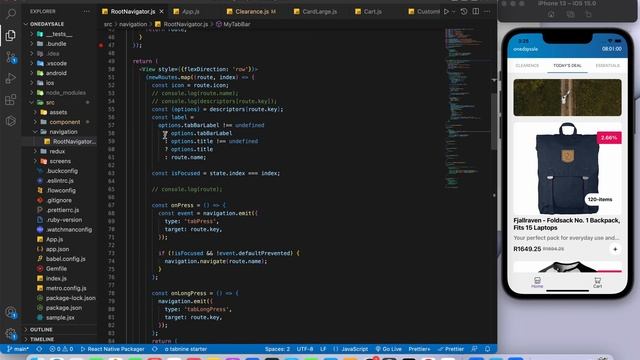Screen dimensions: 640x360
Task: Expand the .bundle folder
Action: pos(56,44)
